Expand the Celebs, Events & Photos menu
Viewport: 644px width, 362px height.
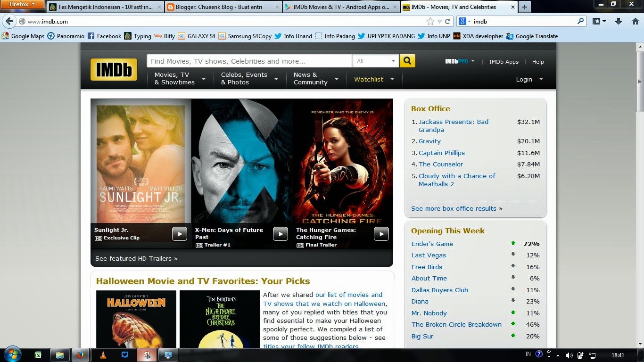pyautogui.click(x=249, y=79)
